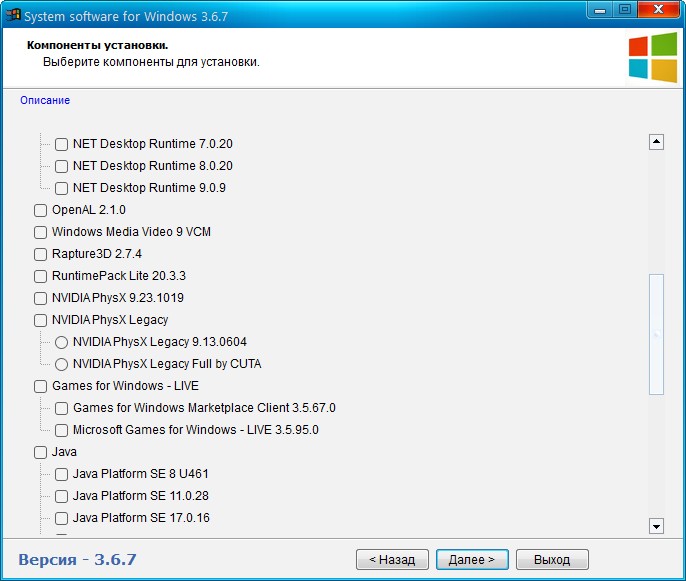Viewport: 686px width, 581px height.
Task: Check NET Desktop Runtime 9.0.9 checkbox
Action: pyautogui.click(x=61, y=188)
